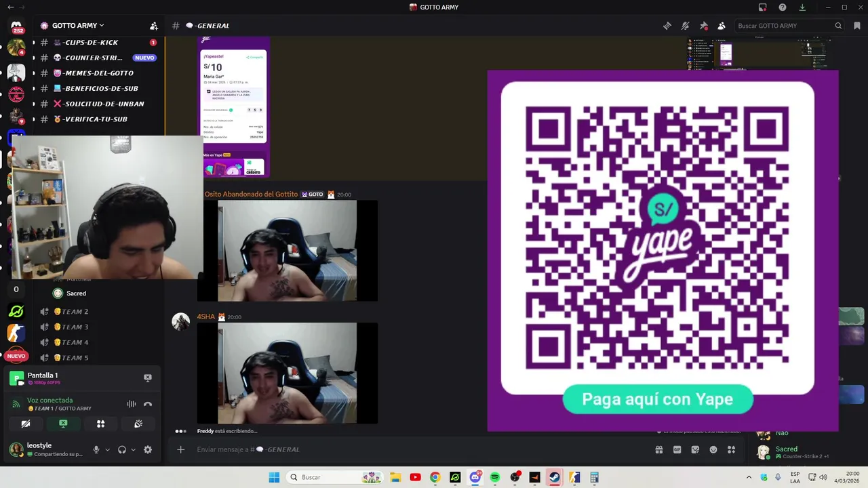Viewport: 868px width, 488px height.
Task: Deafen with the headphones icon
Action: (x=122, y=449)
